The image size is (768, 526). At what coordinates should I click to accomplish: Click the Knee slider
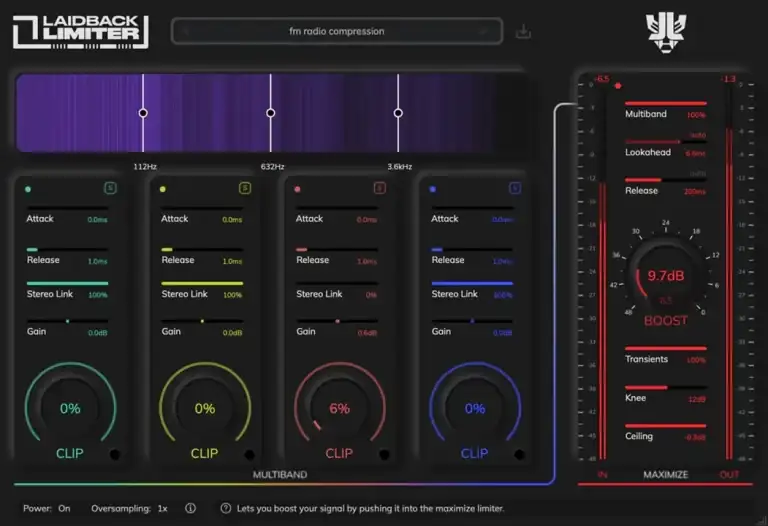coord(666,387)
